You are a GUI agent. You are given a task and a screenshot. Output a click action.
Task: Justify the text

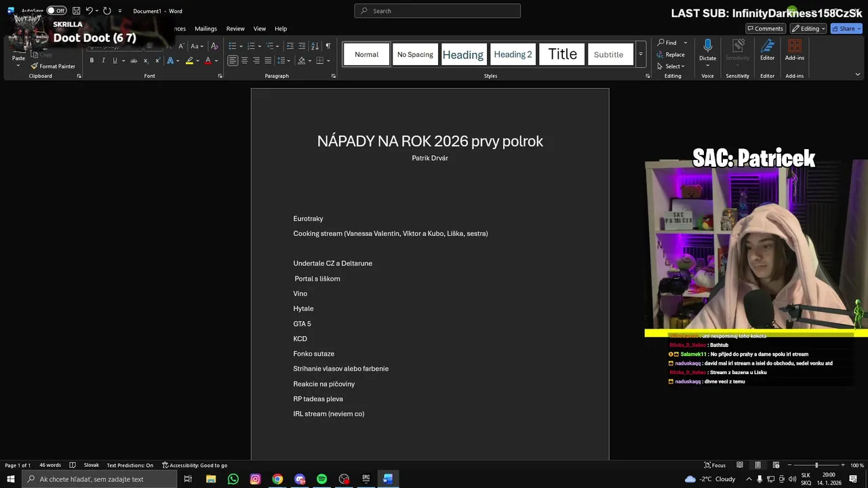[268, 60]
